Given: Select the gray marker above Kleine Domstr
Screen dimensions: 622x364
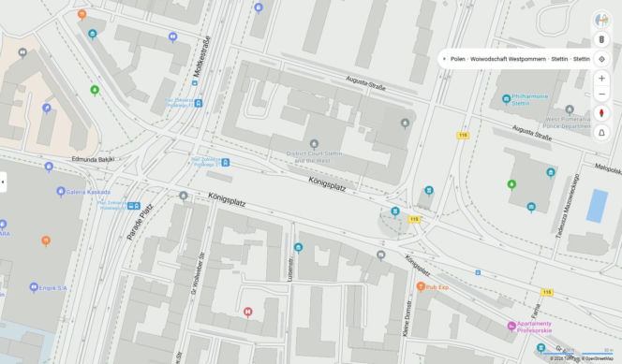Looking at the screenshot, I should 381,255.
